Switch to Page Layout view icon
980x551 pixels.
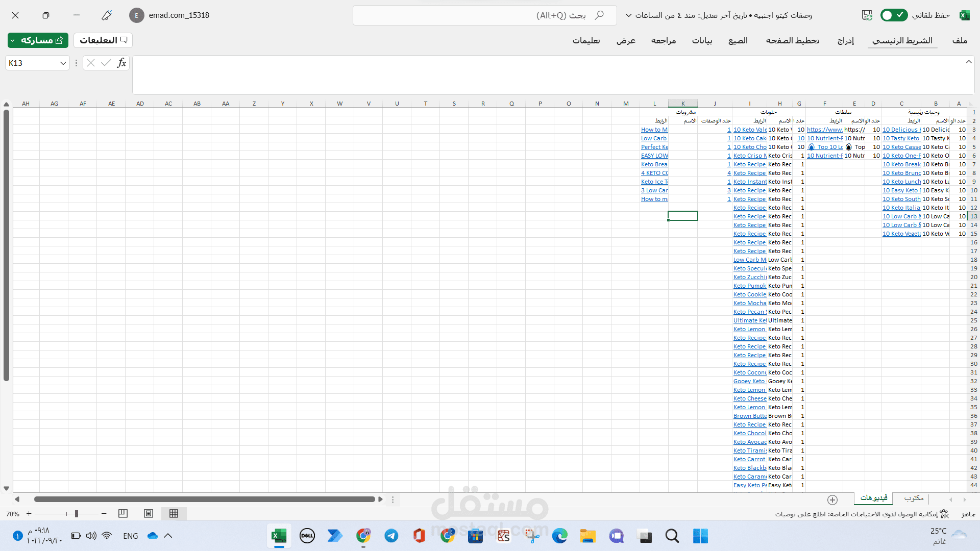click(x=149, y=514)
